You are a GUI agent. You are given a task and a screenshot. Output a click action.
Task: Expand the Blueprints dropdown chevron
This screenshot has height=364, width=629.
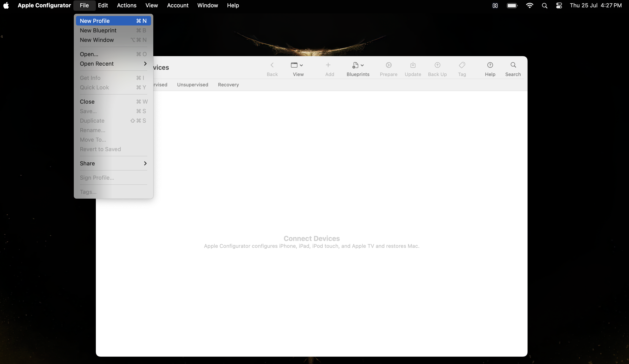point(362,65)
